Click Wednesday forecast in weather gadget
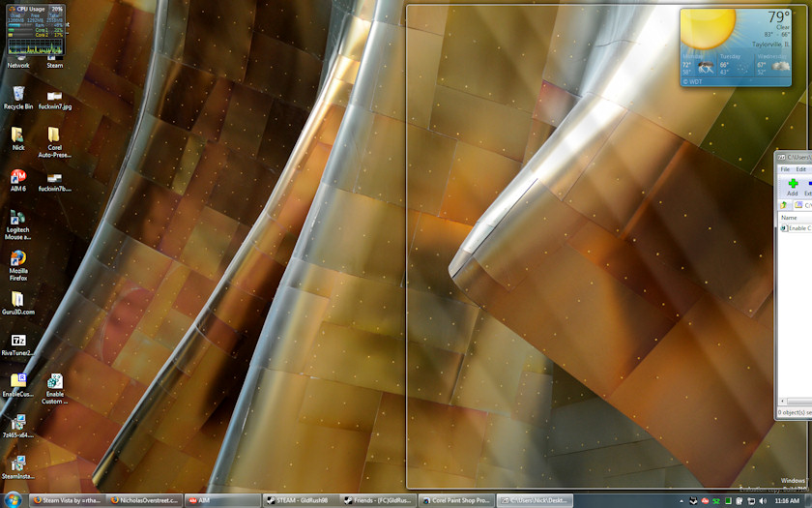Viewport: 812px width, 508px height. click(772, 66)
